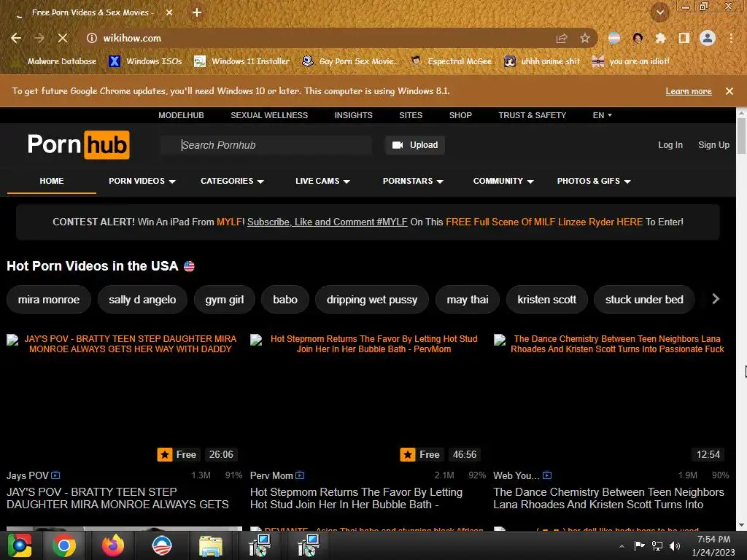Click the MODELHUB top link
Viewport: 747px width, 560px height.
tap(181, 115)
